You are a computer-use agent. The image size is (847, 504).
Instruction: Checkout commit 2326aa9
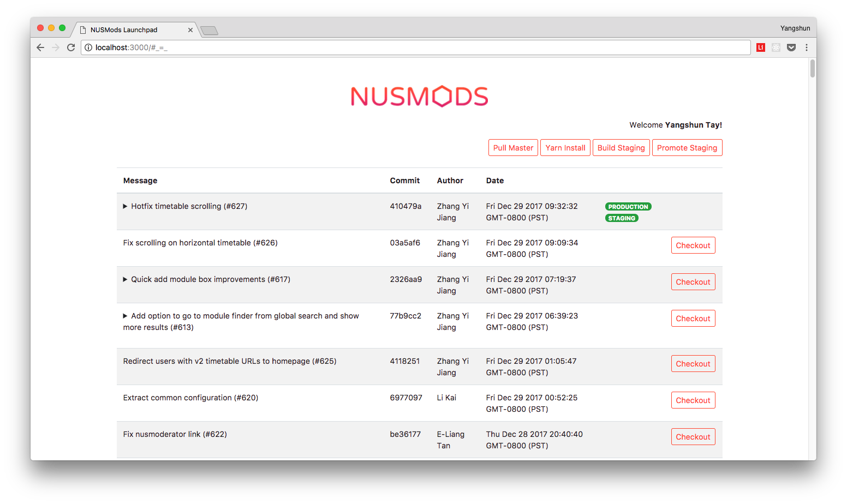tap(693, 282)
